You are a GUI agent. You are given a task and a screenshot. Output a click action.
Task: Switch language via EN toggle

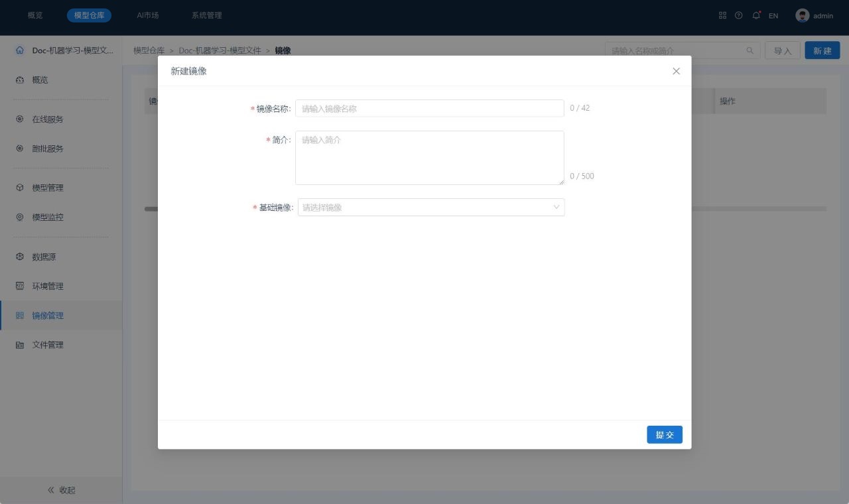(773, 16)
